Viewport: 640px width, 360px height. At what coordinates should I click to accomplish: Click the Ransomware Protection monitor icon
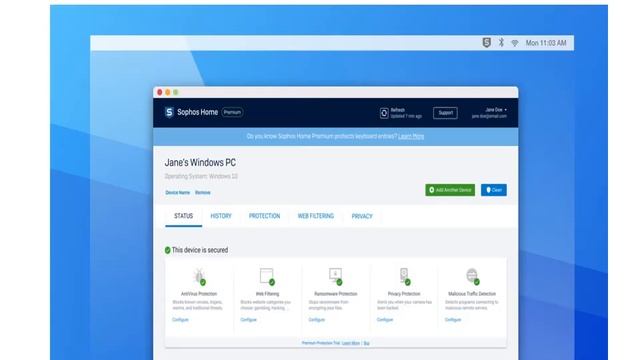coord(336,276)
